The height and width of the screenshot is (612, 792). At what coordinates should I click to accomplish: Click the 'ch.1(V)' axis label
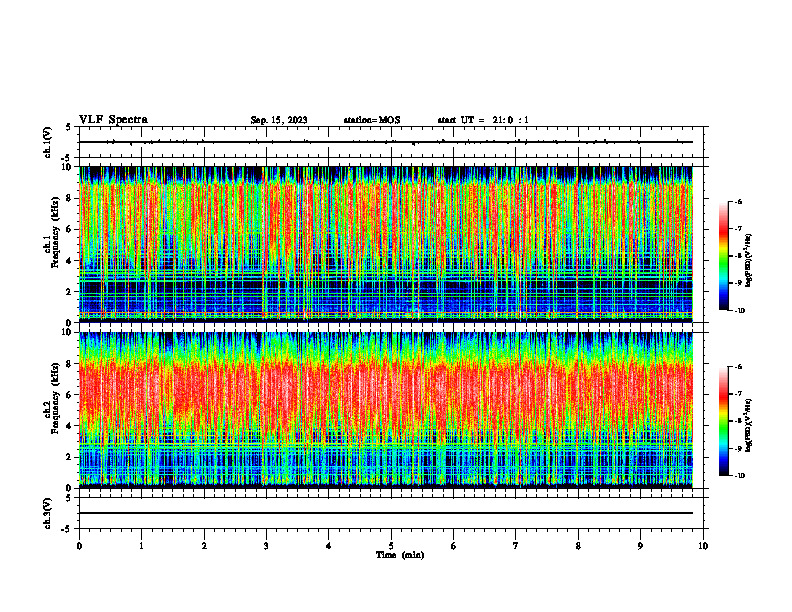(48, 142)
